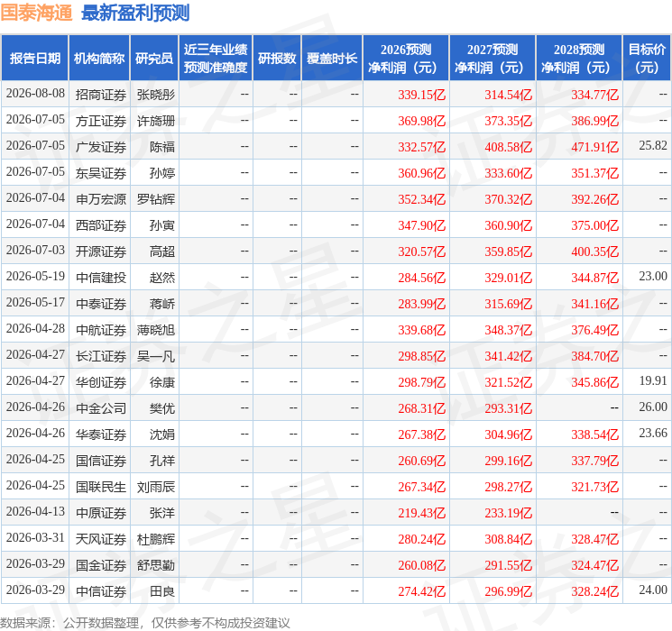Click the 2028预测净利润 column header
Viewport: 672px width, 631px height.
579,59
